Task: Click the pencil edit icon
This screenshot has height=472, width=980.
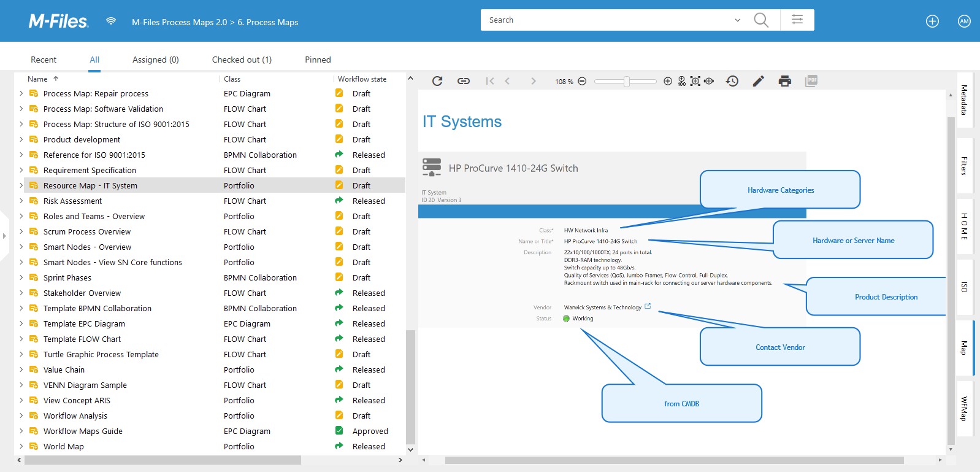Action: click(x=759, y=81)
